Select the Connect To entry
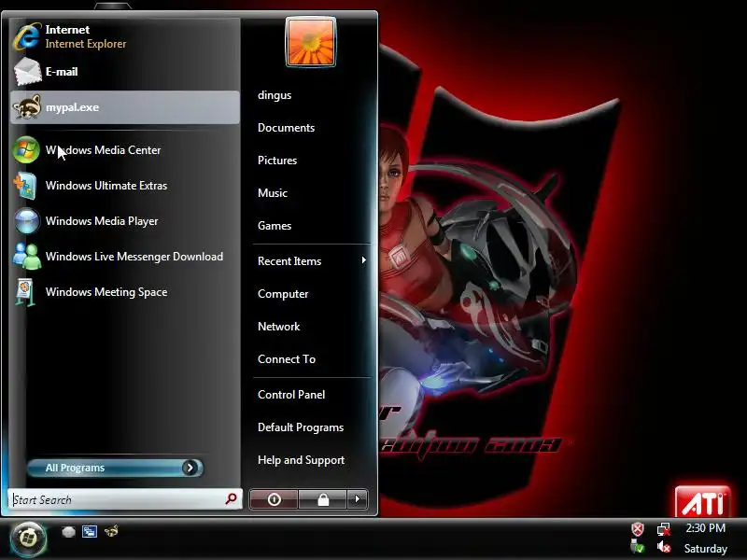747x560 pixels. coord(287,359)
